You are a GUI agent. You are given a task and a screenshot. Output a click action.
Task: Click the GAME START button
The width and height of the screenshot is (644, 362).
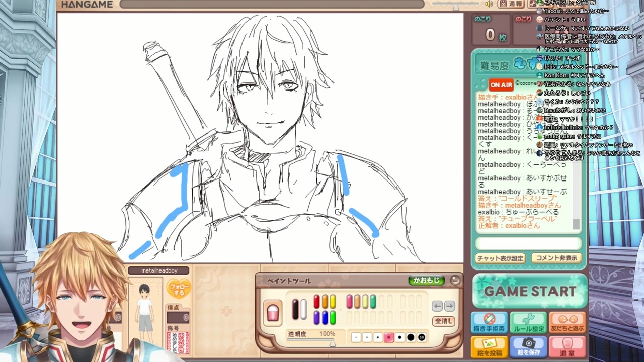click(530, 291)
